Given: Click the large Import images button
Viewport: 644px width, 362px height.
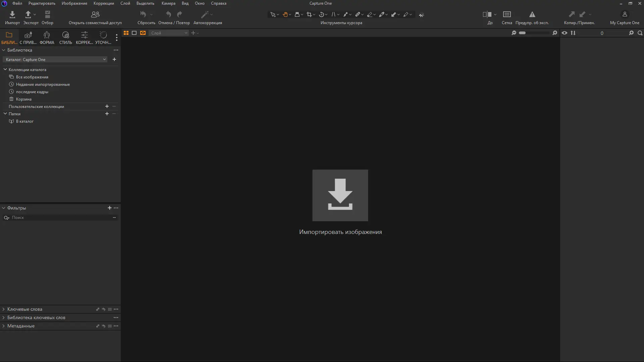Looking at the screenshot, I should click(x=340, y=195).
